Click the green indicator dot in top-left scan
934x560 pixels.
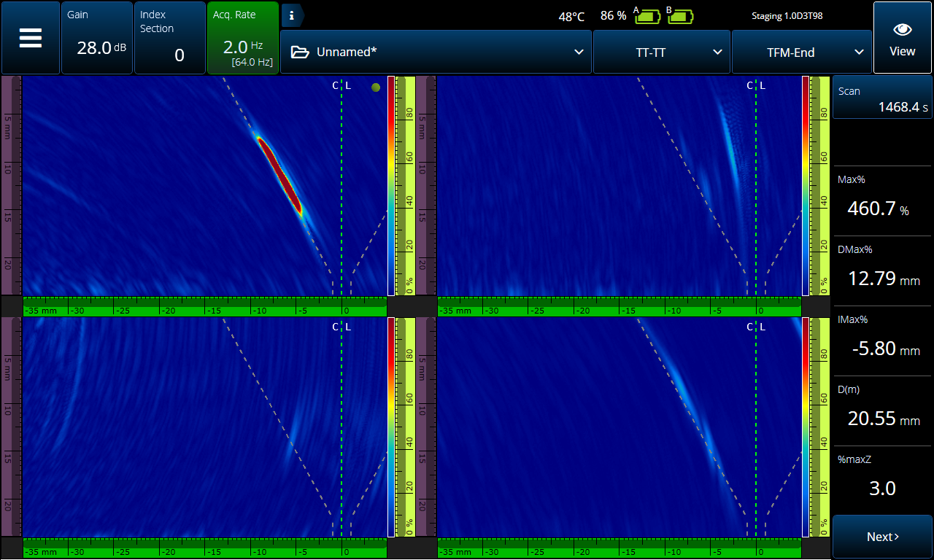click(376, 87)
